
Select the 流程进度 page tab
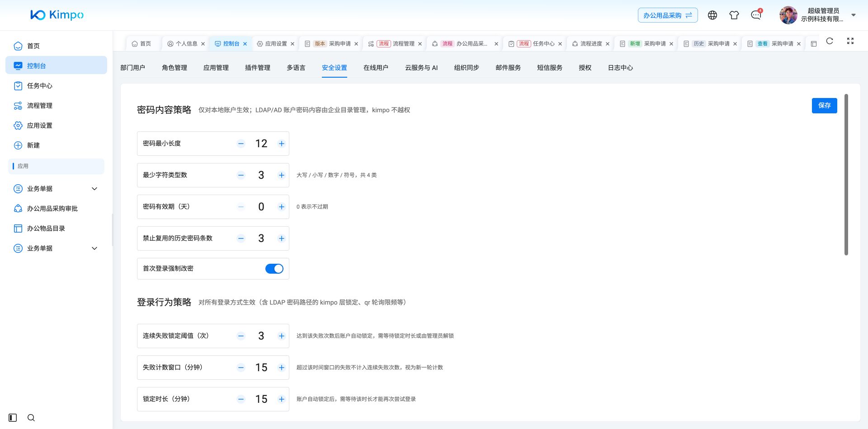(590, 44)
